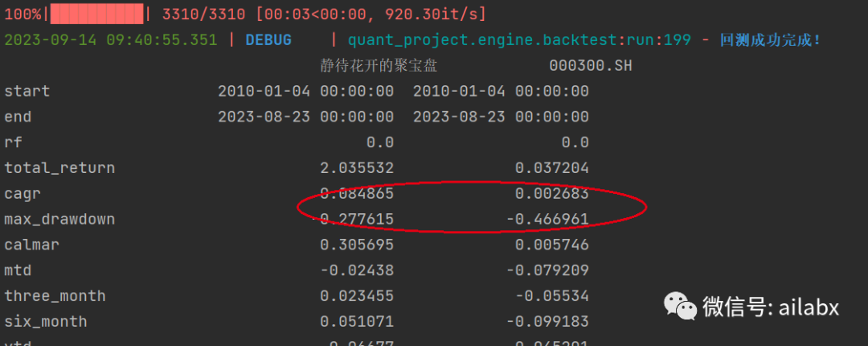Select the '100%' progress percentage text
Image resolution: width=868 pixels, height=346 pixels.
click(x=23, y=14)
